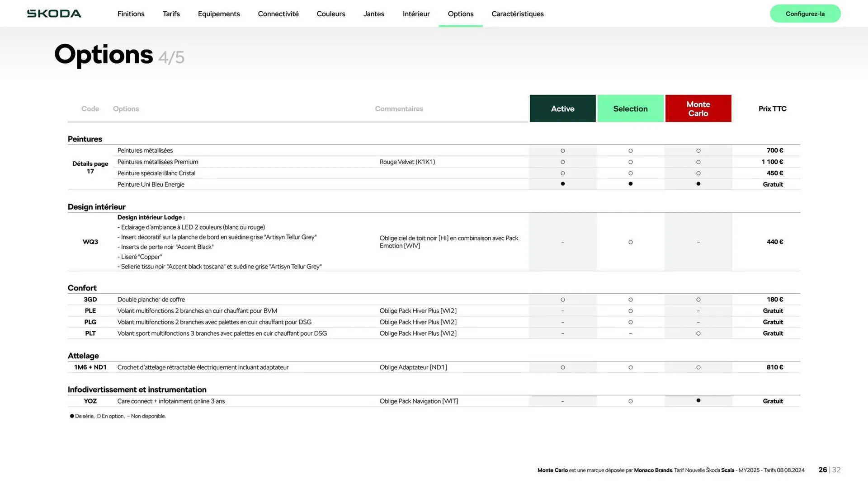Open the Caractéristiques tab
The width and height of the screenshot is (868, 488).
[x=517, y=14]
